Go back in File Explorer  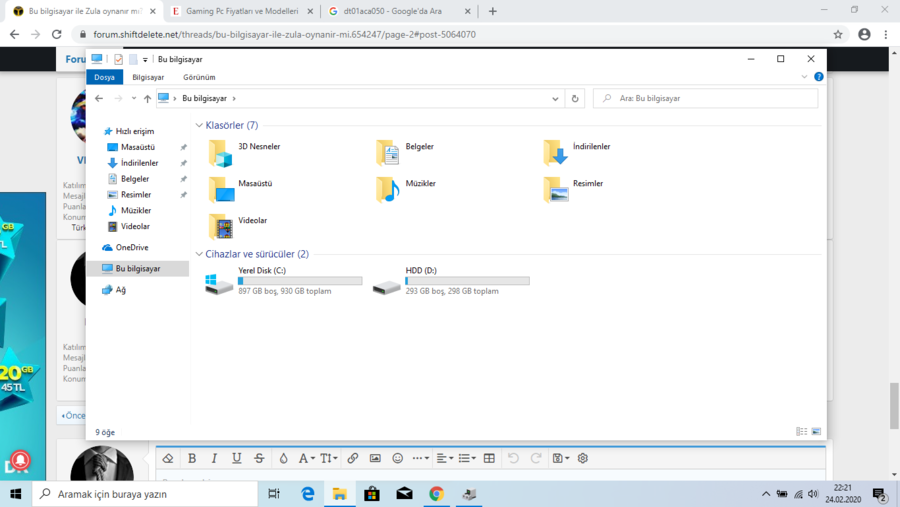(99, 99)
